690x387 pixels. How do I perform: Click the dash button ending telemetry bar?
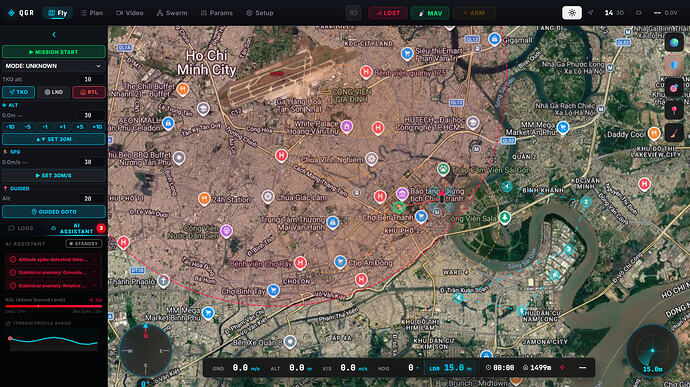coord(582,368)
